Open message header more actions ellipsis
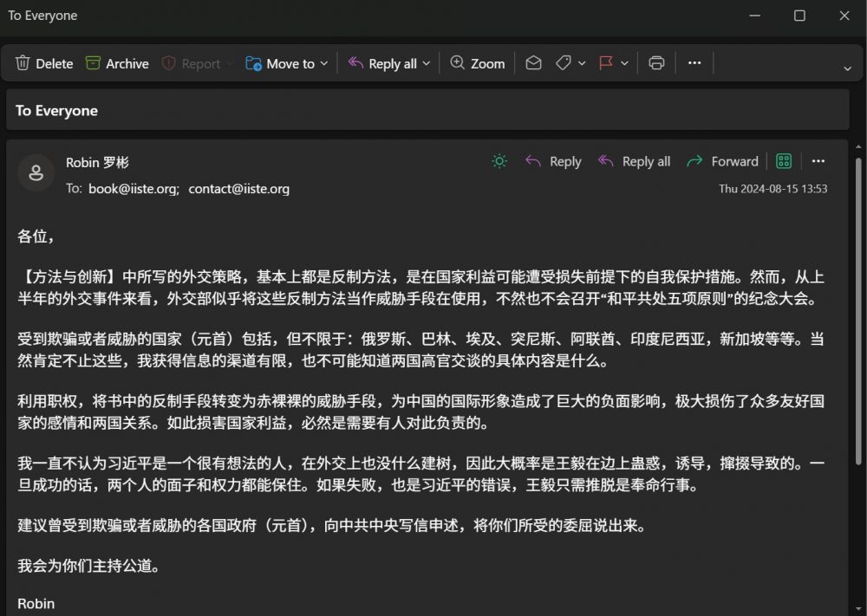This screenshot has height=616, width=867. [x=818, y=161]
